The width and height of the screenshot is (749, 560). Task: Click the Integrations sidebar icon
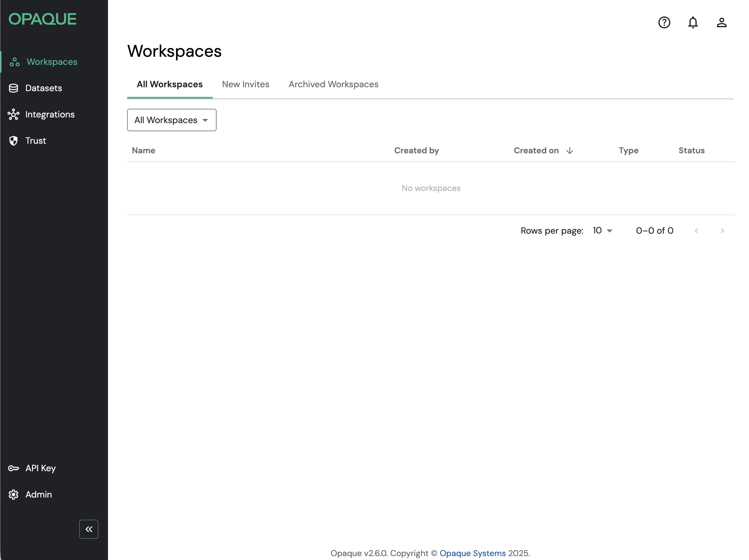click(x=13, y=114)
